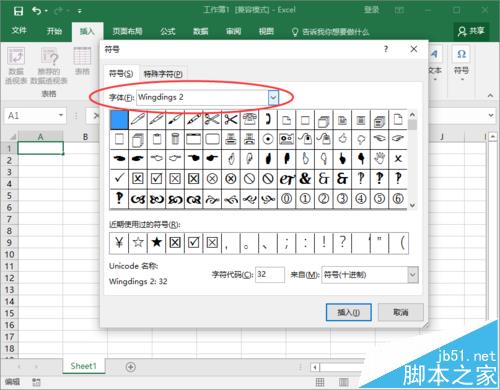Click row header 5
This screenshot has height=390, width=500.
click(9, 196)
